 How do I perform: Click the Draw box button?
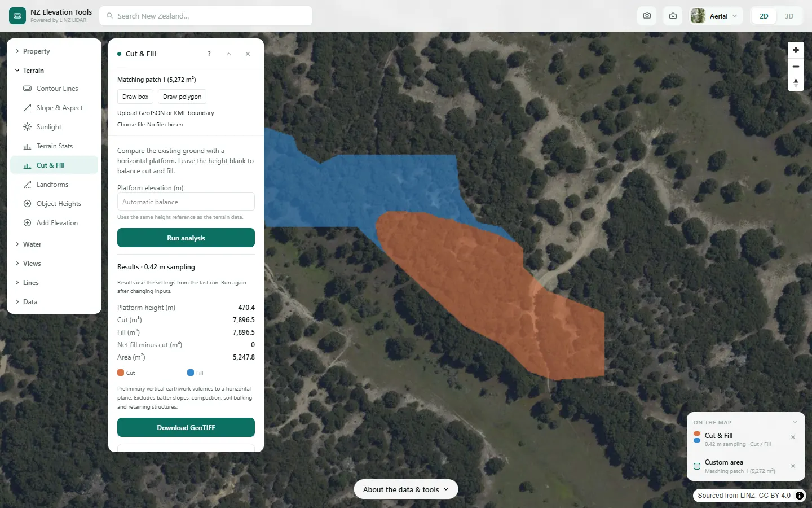pyautogui.click(x=135, y=97)
